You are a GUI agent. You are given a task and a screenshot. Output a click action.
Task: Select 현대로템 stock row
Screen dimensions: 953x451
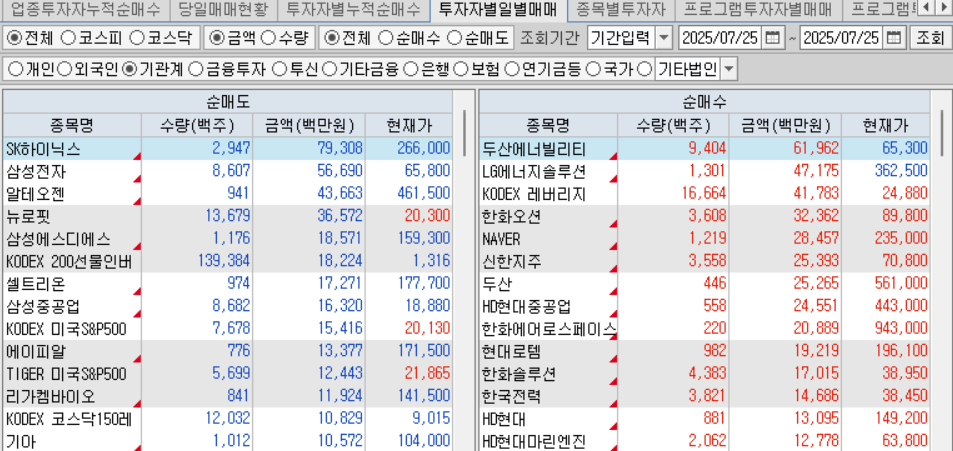tap(704, 352)
